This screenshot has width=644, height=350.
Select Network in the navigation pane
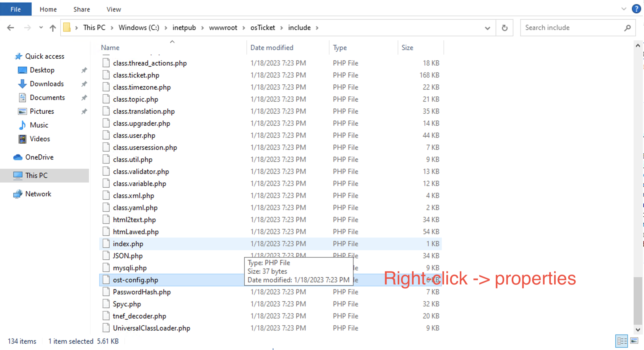pos(38,194)
